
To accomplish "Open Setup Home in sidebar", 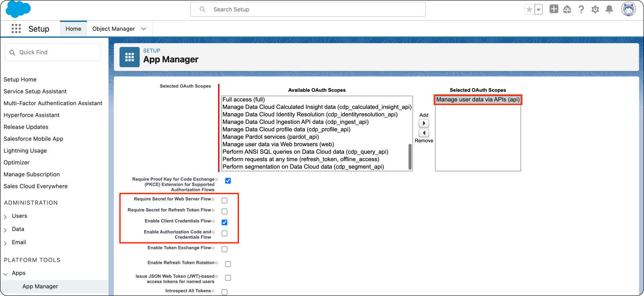I will [x=20, y=79].
